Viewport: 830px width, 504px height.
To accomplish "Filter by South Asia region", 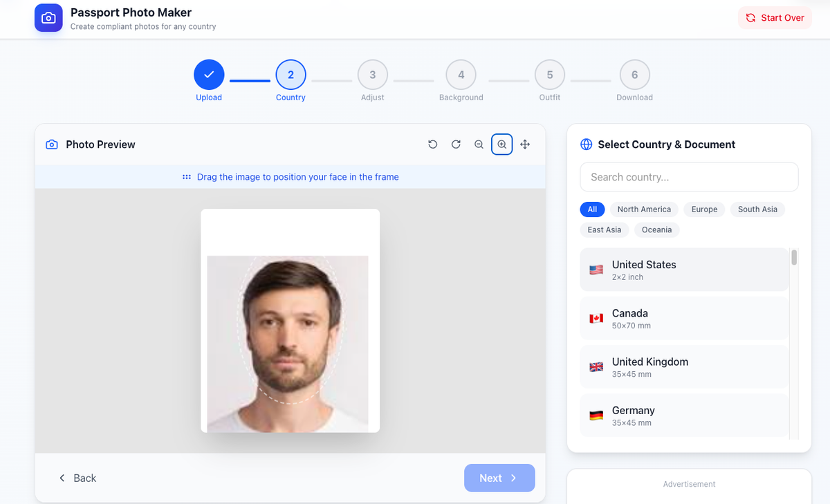I will 757,209.
